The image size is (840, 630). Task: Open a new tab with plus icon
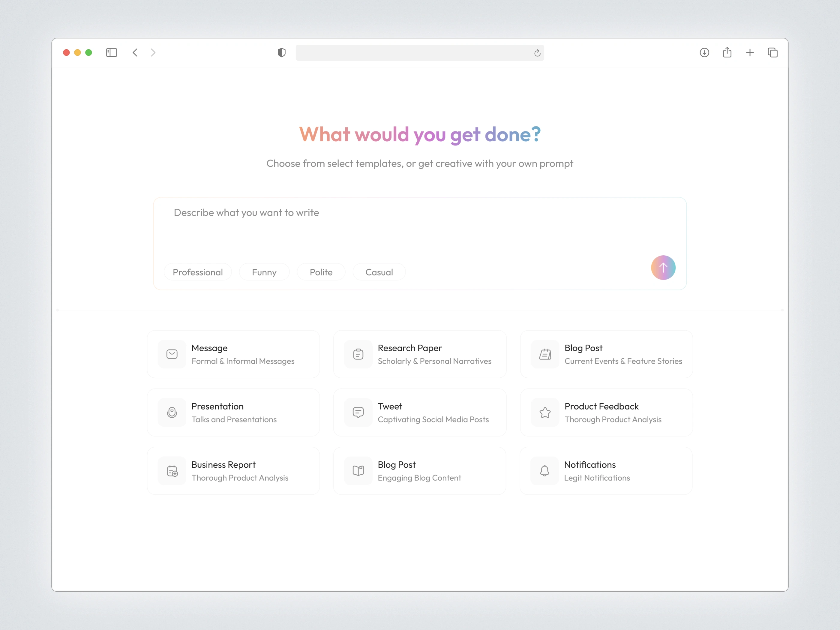tap(750, 52)
